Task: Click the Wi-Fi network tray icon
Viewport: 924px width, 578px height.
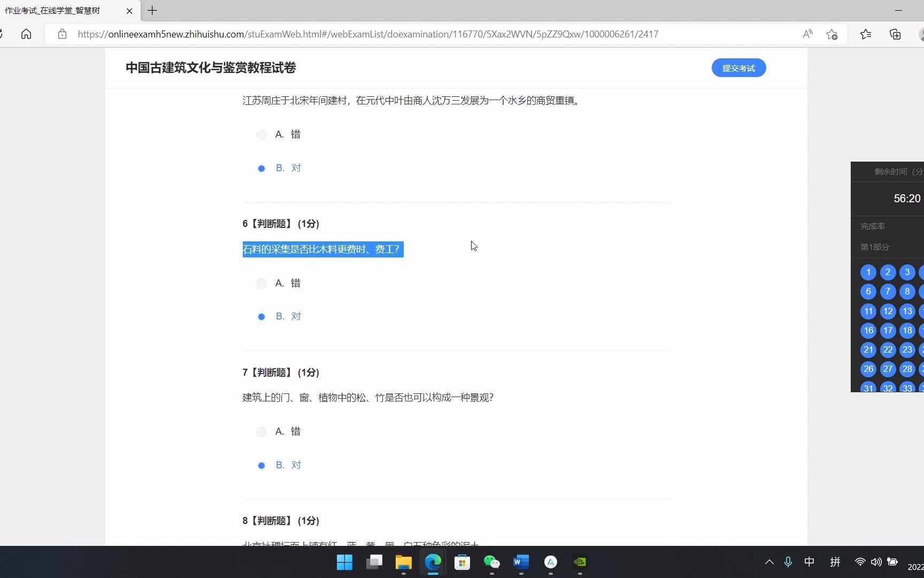Action: click(860, 562)
